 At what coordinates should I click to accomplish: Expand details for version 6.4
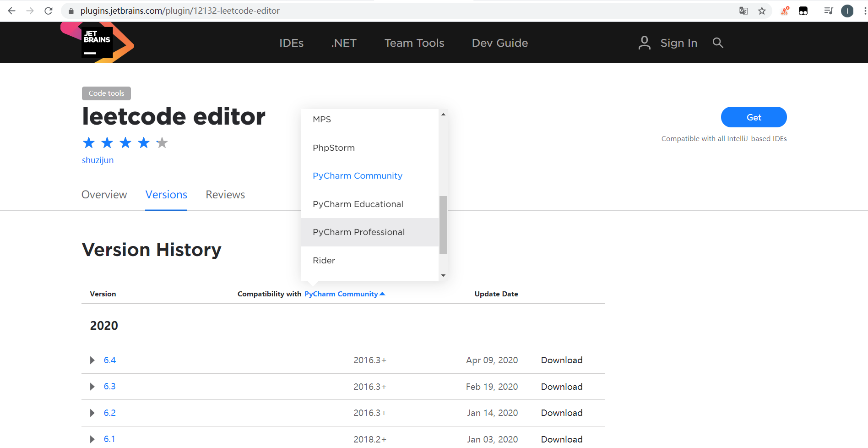(x=92, y=361)
